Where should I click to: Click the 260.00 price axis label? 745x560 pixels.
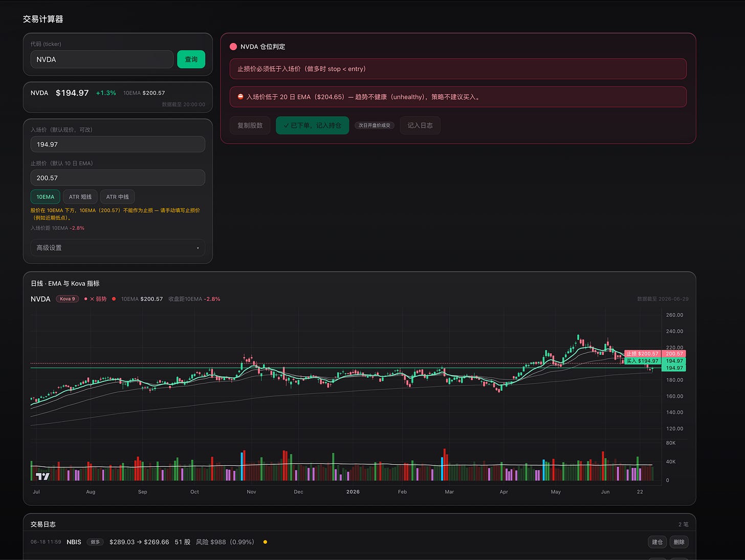pyautogui.click(x=674, y=315)
